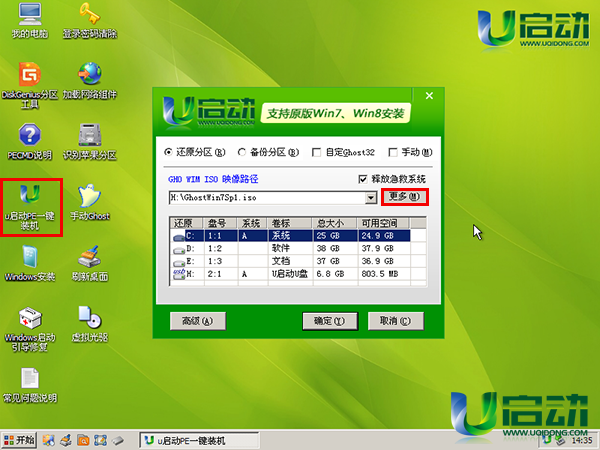
Task: Click the u启动PE一键装机 taskbar button
Action: coord(199,440)
